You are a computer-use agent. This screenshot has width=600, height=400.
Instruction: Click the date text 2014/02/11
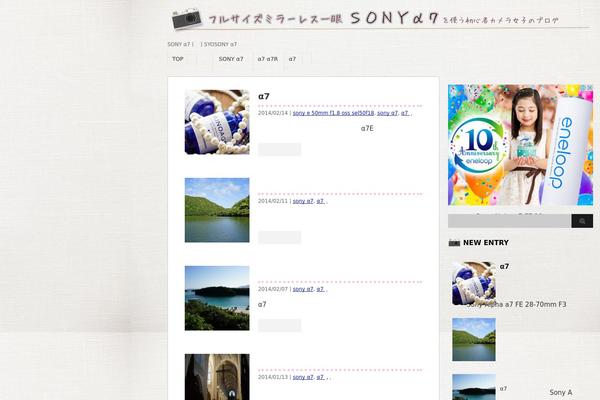pyautogui.click(x=272, y=201)
